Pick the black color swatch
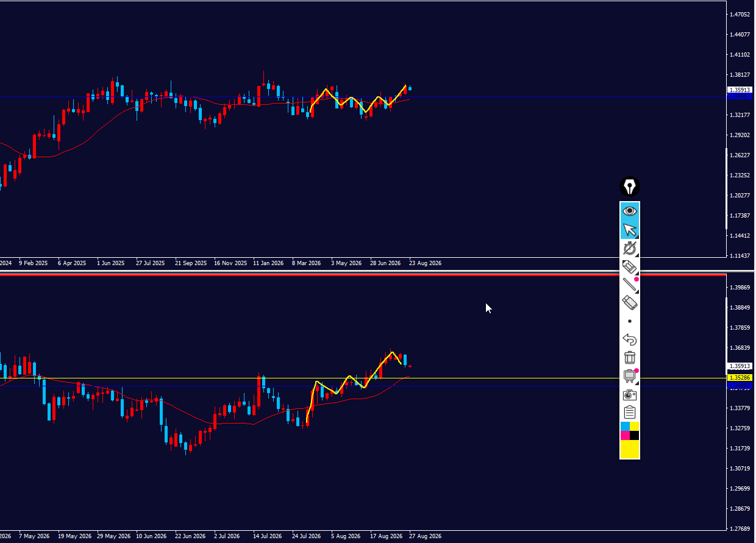The height and width of the screenshot is (543, 756). pyautogui.click(x=634, y=435)
